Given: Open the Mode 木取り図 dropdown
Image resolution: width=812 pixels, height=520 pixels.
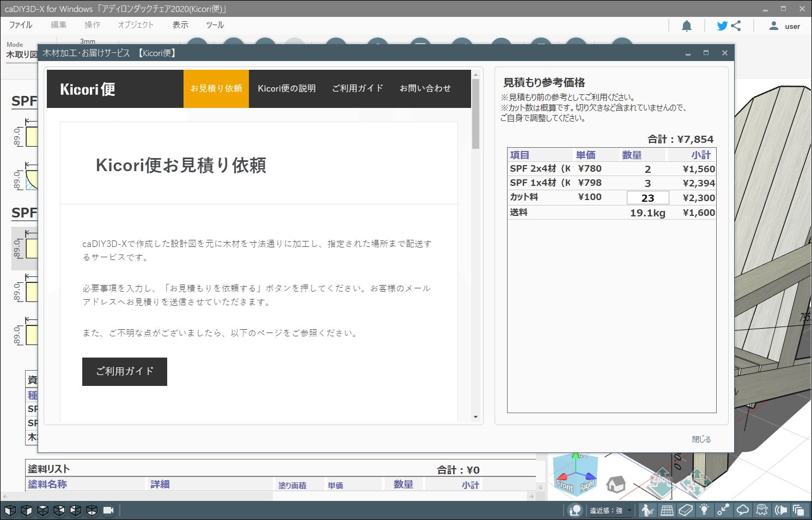Looking at the screenshot, I should tap(21, 55).
